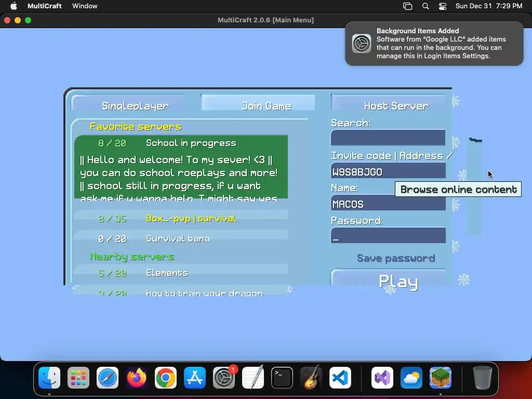Click the Nearby servers heading
Viewport: 532px width, 399px height.
coord(132,257)
